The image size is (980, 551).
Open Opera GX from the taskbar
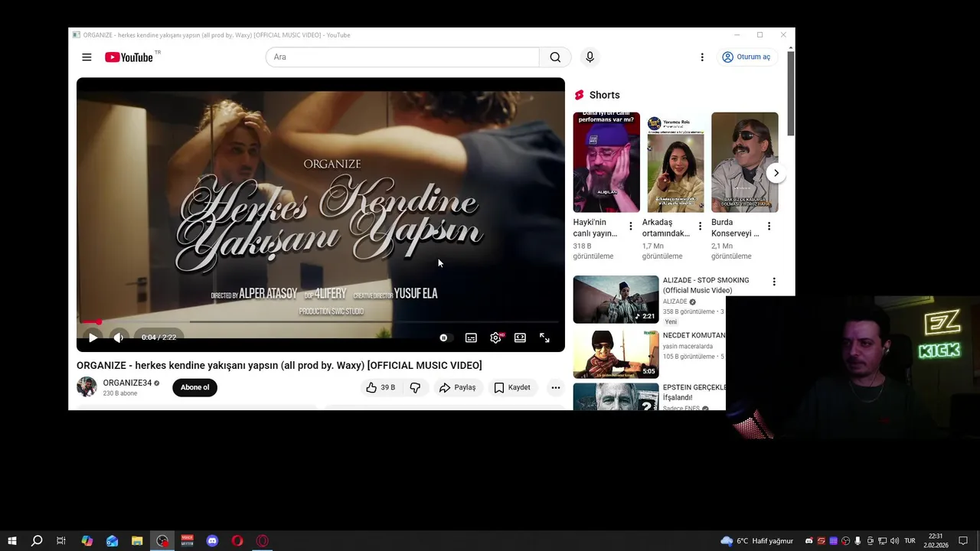pos(263,541)
